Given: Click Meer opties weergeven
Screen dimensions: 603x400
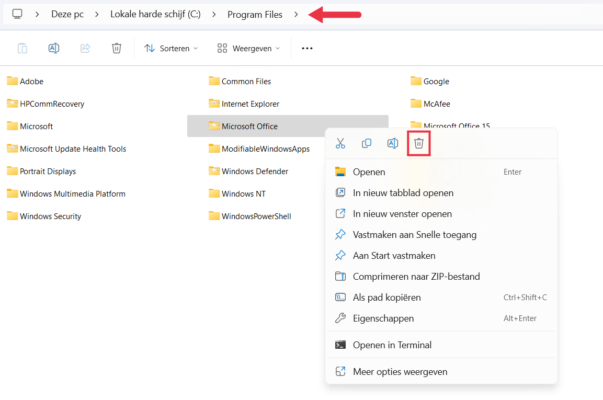Looking at the screenshot, I should 400,371.
